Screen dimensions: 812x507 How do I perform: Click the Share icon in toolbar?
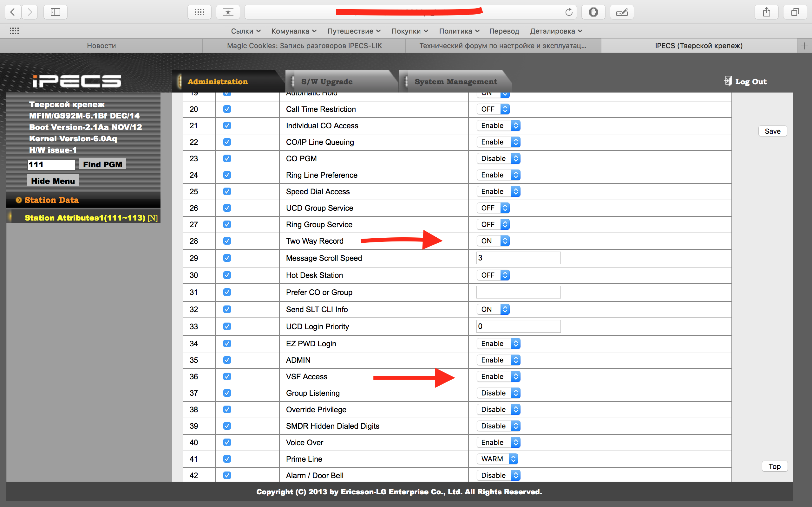click(766, 12)
